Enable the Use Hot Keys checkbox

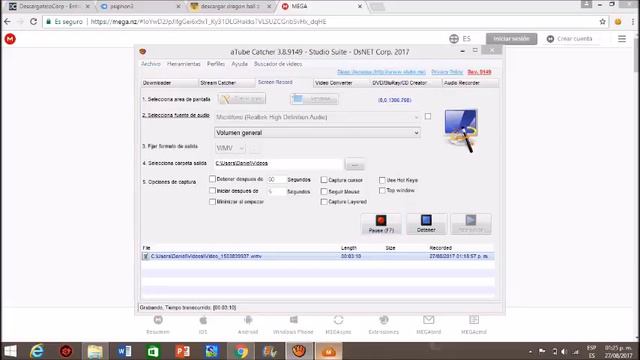click(x=382, y=180)
